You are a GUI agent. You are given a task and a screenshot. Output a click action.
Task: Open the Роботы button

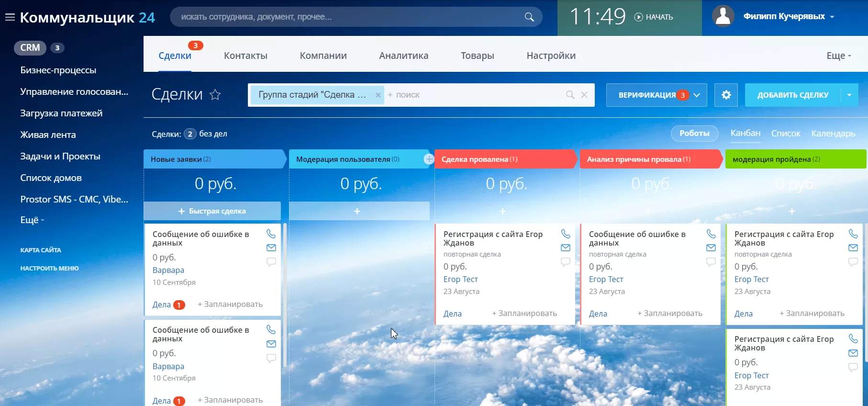tap(694, 134)
